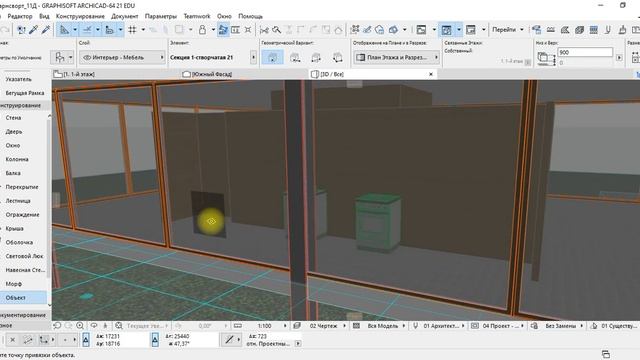
Task: Open the Вся Модель dropdown
Action: click(386, 326)
